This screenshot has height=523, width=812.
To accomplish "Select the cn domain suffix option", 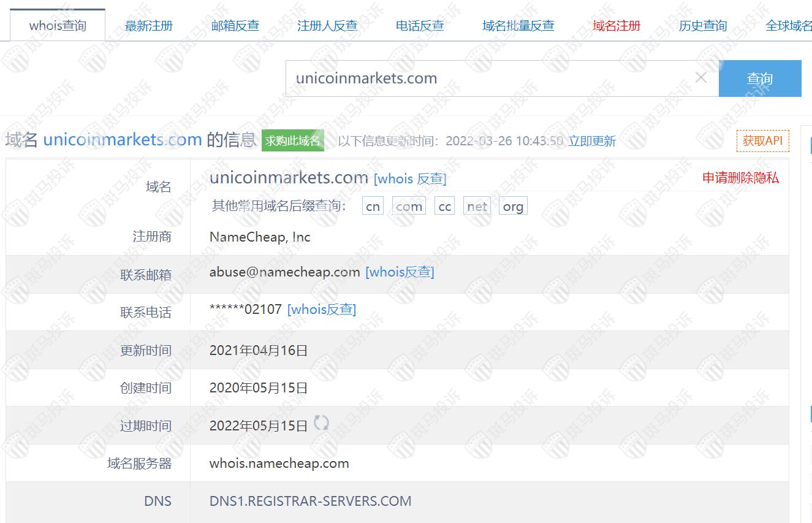I will point(373,207).
